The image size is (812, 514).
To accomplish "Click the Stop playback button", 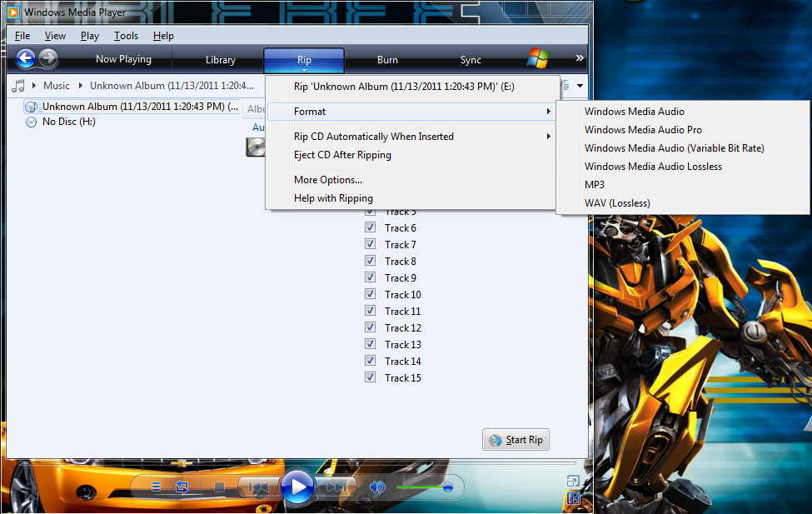I will tap(219, 487).
